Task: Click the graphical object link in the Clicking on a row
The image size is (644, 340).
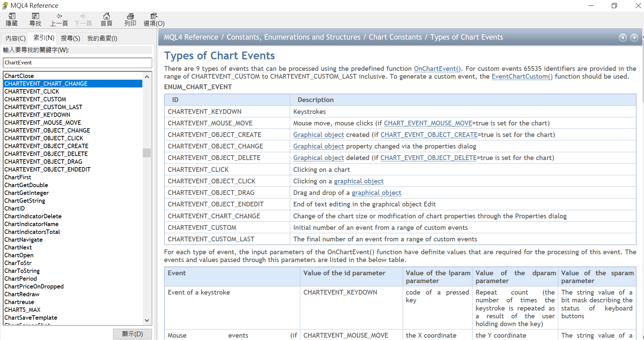Action: 359,181
